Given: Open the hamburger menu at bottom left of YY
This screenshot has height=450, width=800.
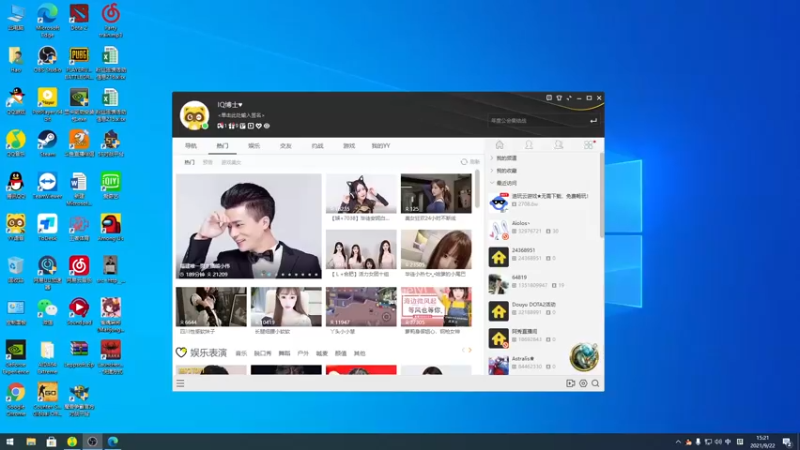Looking at the screenshot, I should (180, 383).
